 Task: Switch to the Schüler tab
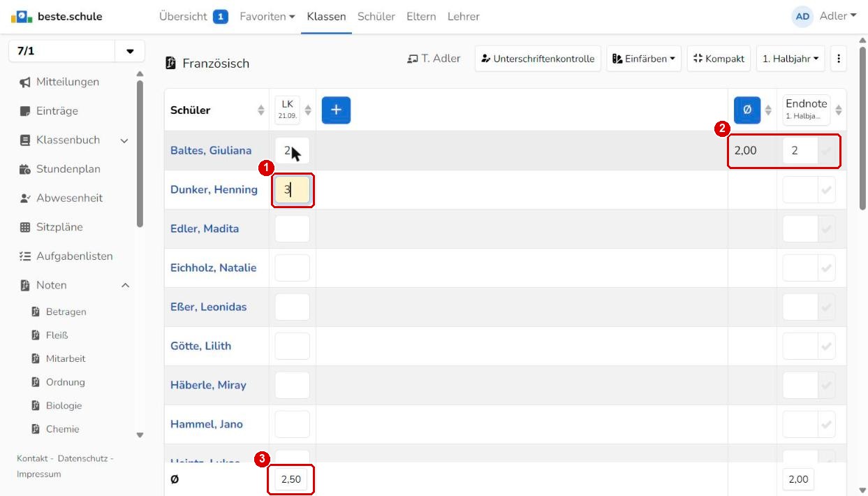tap(376, 17)
